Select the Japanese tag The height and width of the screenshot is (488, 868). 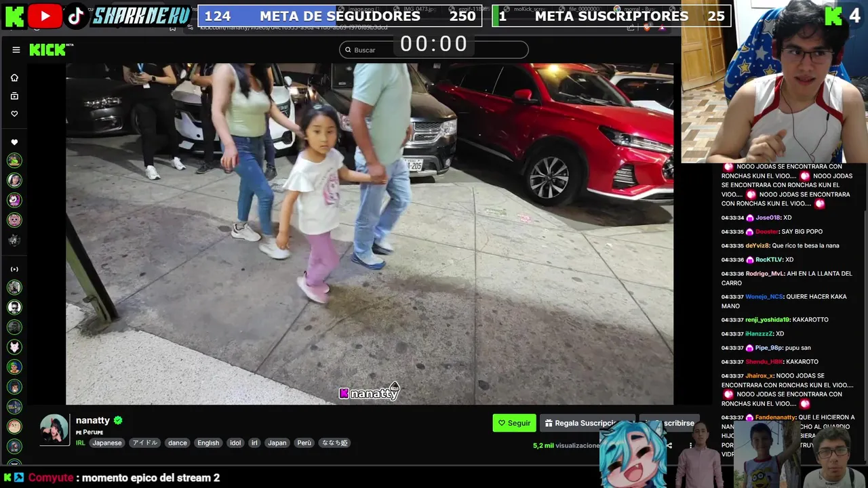coord(107,443)
